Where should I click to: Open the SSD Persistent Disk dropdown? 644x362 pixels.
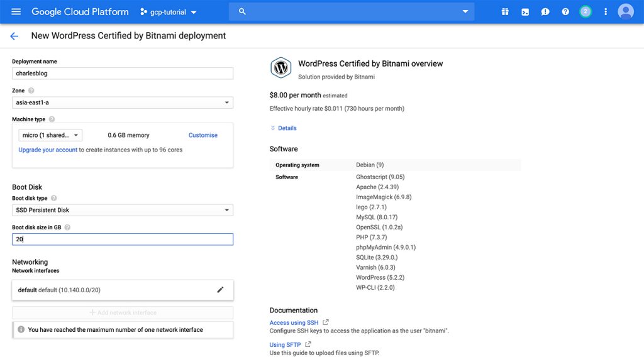coord(123,210)
